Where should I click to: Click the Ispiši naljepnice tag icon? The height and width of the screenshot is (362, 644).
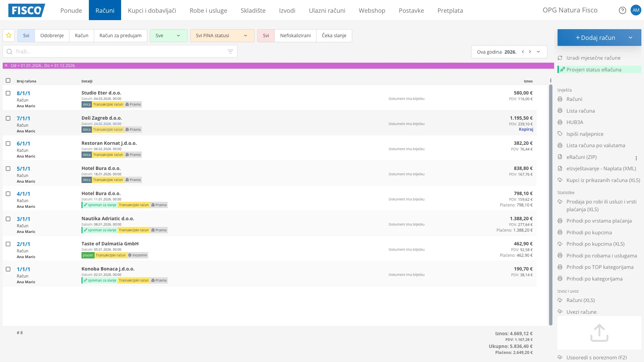[560, 134]
